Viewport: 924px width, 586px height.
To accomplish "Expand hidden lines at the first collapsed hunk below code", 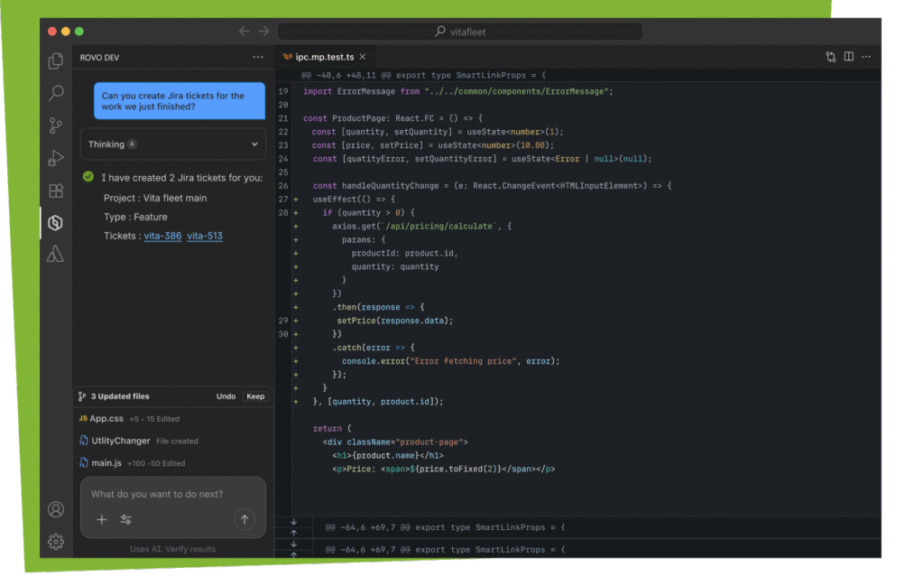I will click(x=293, y=522).
